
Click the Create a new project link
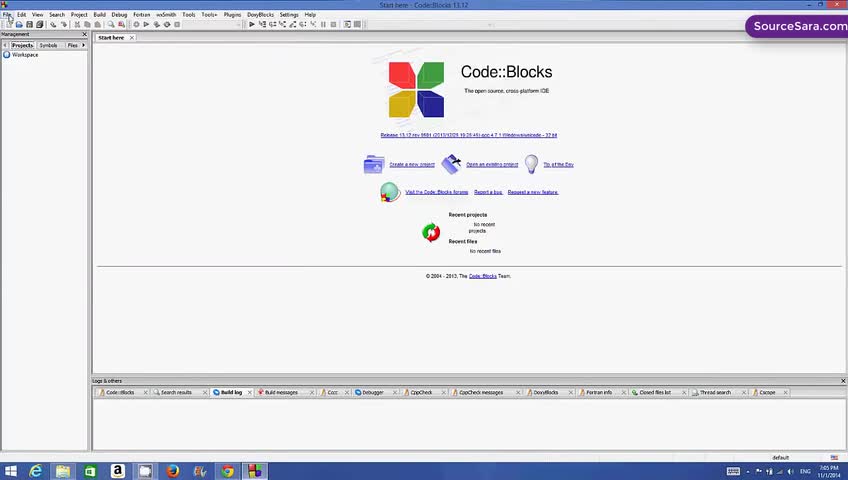[x=412, y=164]
